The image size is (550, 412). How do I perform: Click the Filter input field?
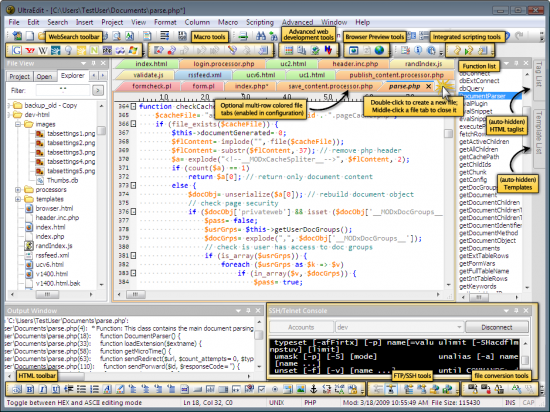point(63,90)
